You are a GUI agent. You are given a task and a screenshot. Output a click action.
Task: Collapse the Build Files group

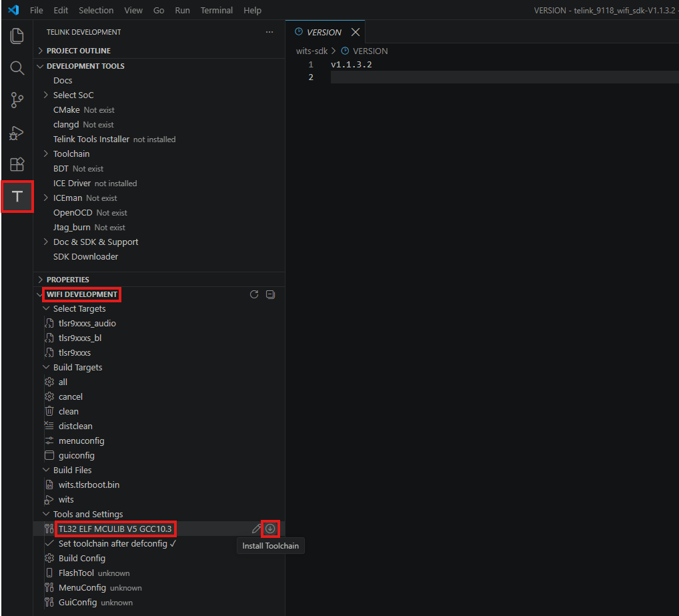(46, 470)
